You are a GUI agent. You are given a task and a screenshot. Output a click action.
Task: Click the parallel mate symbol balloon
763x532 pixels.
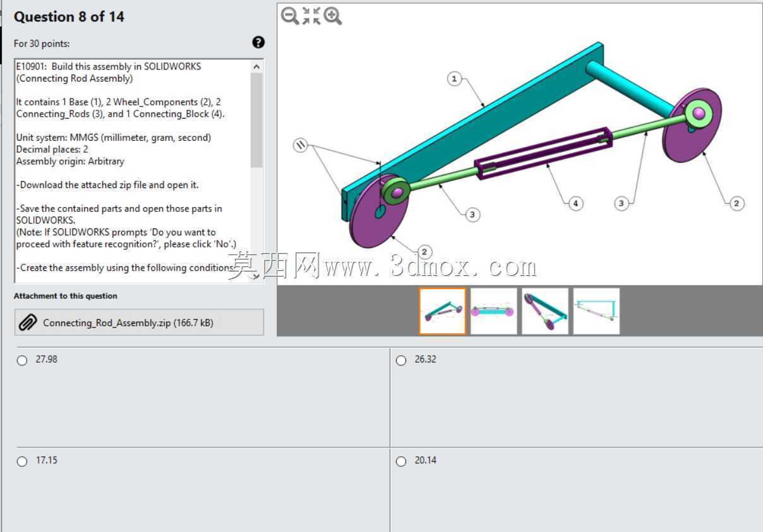click(x=301, y=145)
